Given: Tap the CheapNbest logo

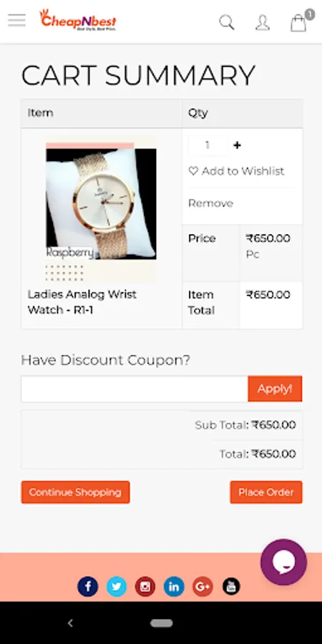Looking at the screenshot, I should pos(78,21).
